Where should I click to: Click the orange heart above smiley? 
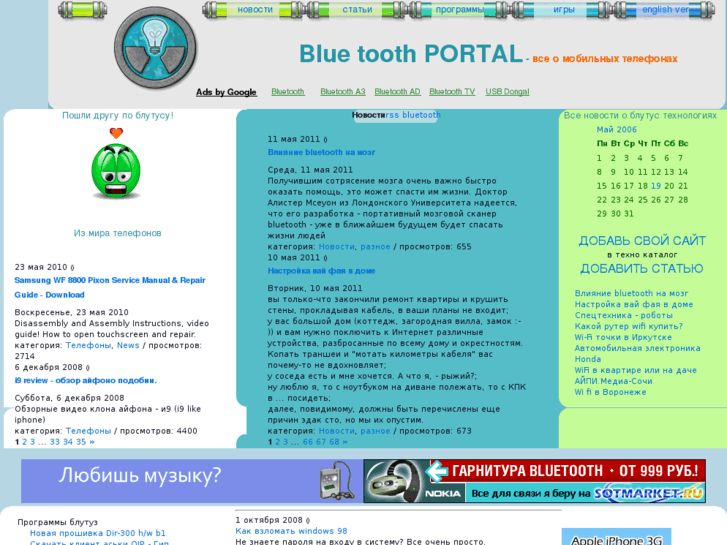tap(116, 133)
